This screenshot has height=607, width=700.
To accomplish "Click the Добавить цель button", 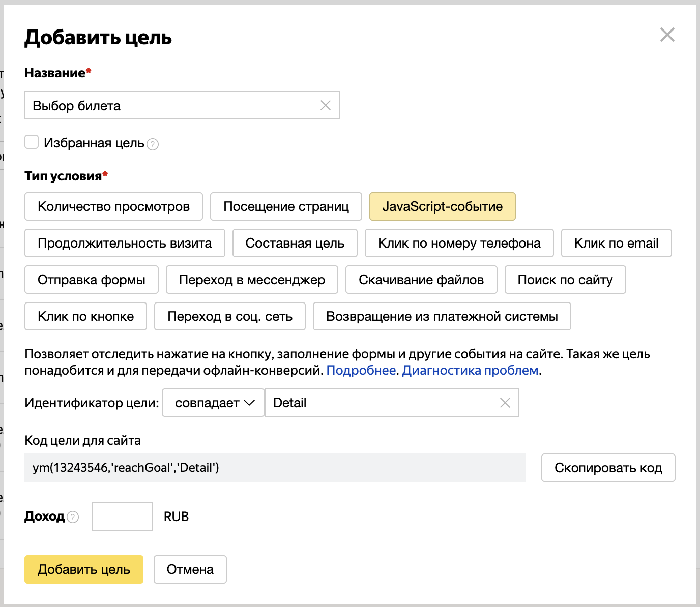I will click(83, 569).
